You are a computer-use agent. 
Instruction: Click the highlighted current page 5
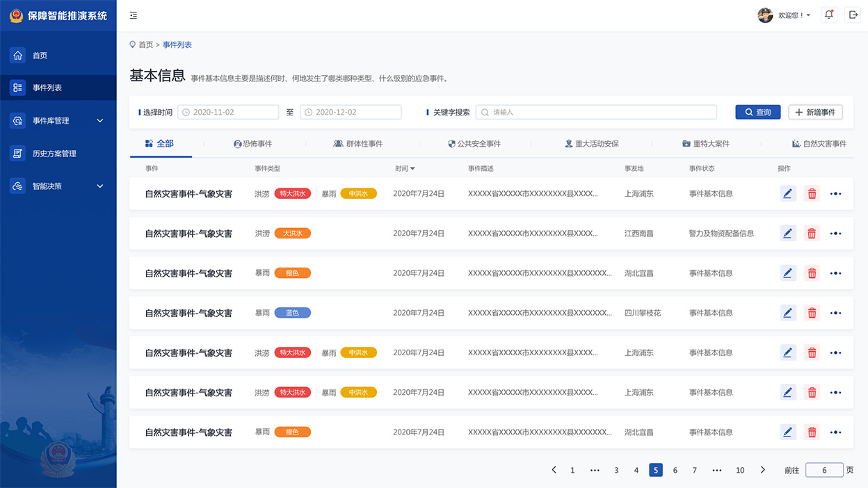656,470
